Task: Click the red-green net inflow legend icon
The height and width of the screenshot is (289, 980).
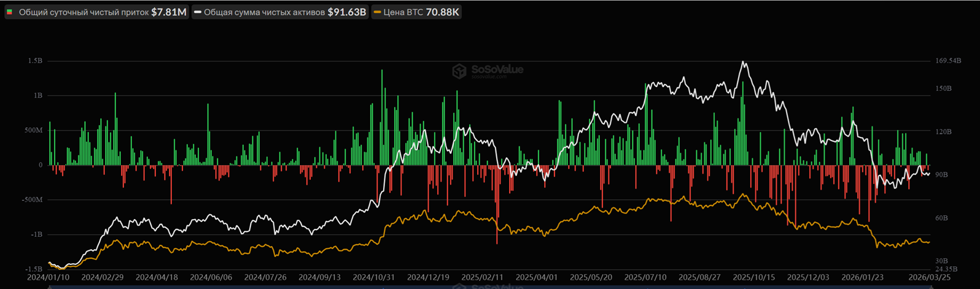Action: coord(9,12)
